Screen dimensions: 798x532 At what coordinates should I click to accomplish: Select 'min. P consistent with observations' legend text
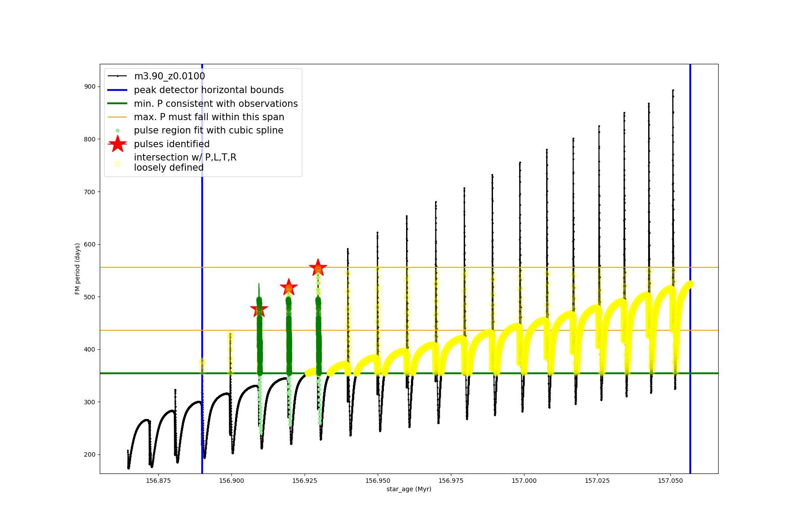pyautogui.click(x=216, y=104)
